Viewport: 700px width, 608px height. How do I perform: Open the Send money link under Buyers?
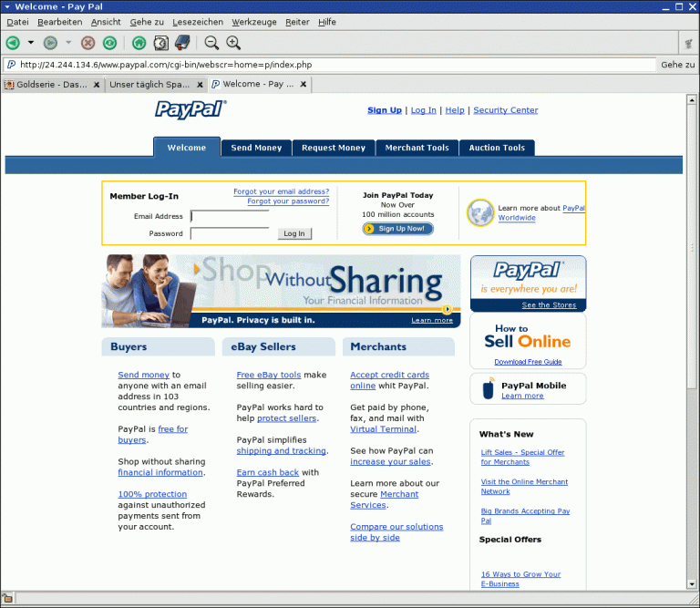[x=143, y=375]
